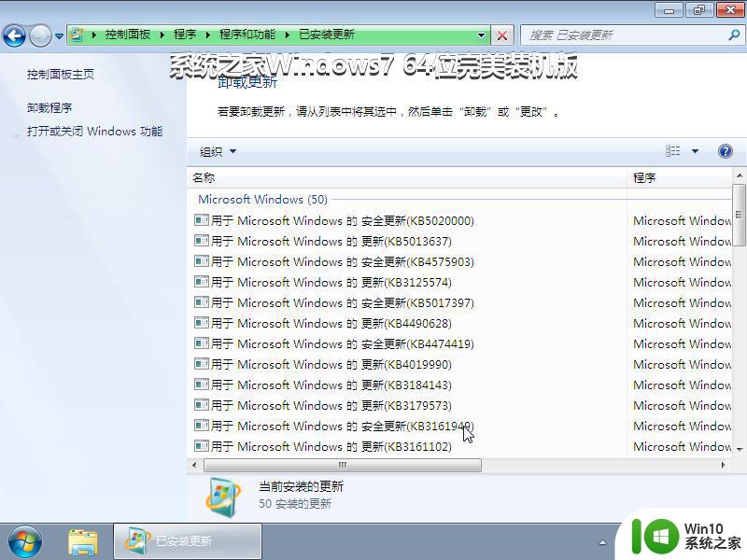Click the Back navigation arrow button
The width and height of the screenshot is (747, 560).
pos(14,35)
